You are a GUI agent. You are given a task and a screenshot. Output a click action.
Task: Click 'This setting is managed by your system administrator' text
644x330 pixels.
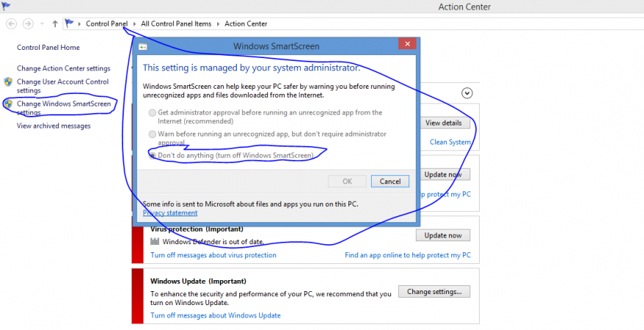252,67
